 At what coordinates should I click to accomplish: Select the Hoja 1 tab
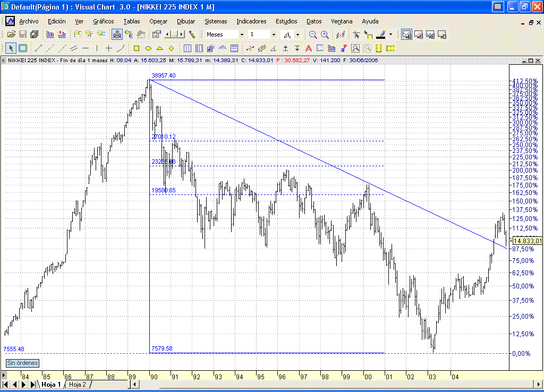(51, 385)
